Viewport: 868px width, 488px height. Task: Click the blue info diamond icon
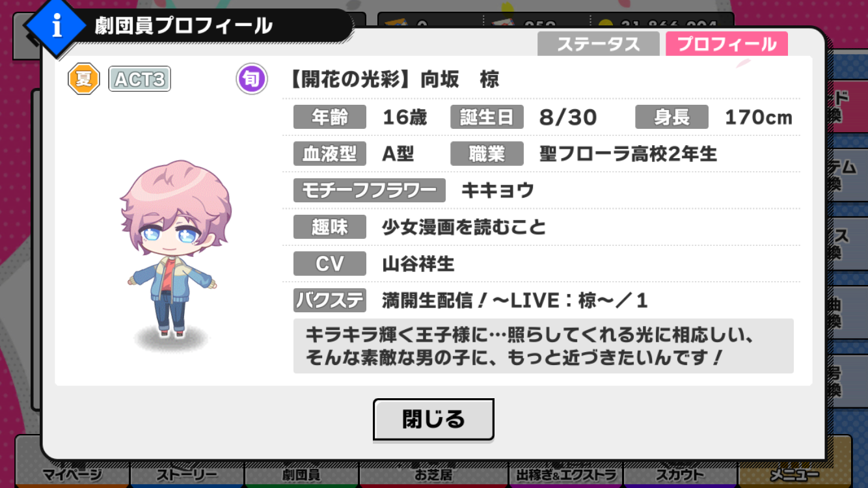coord(57,27)
